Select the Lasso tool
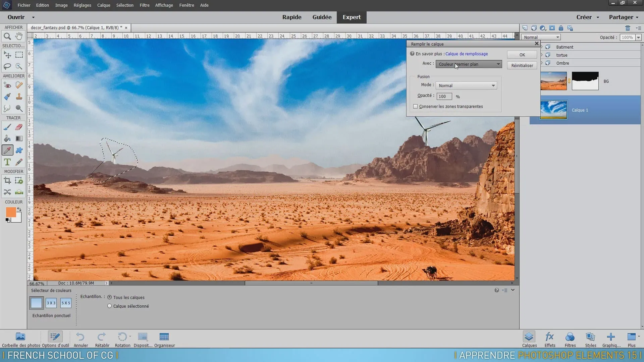 [x=7, y=66]
